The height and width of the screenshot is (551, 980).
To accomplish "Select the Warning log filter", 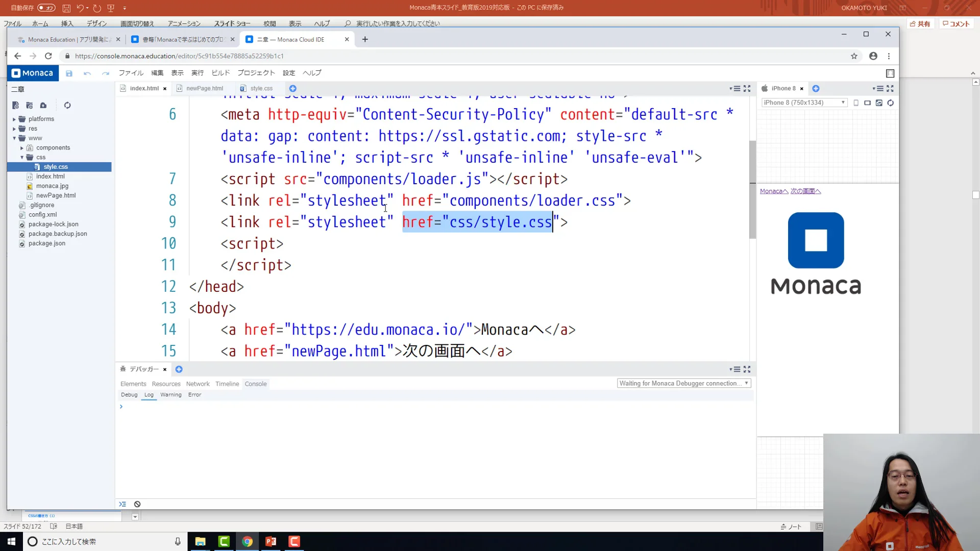I will pyautogui.click(x=171, y=395).
